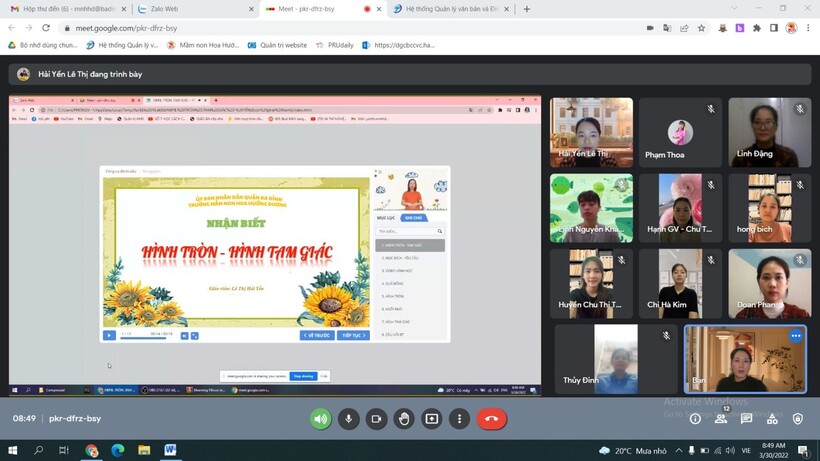
Task: Open options on the highlighted Bạn video tile
Action: point(796,336)
